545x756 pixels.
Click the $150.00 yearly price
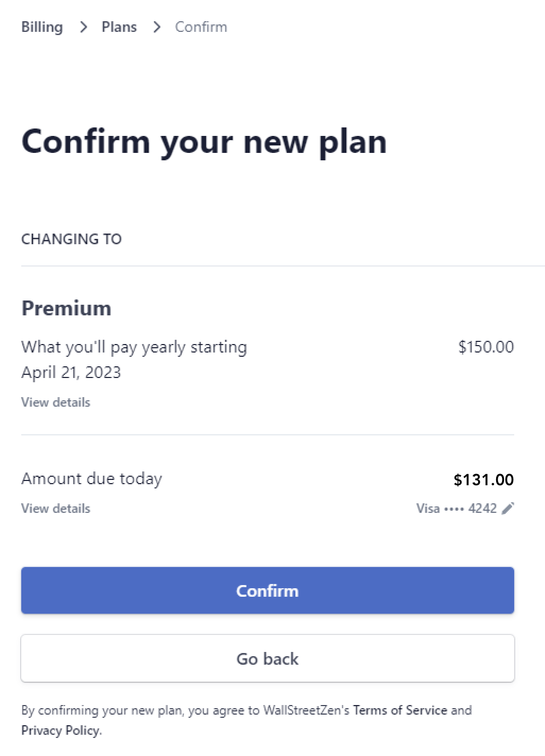(486, 347)
